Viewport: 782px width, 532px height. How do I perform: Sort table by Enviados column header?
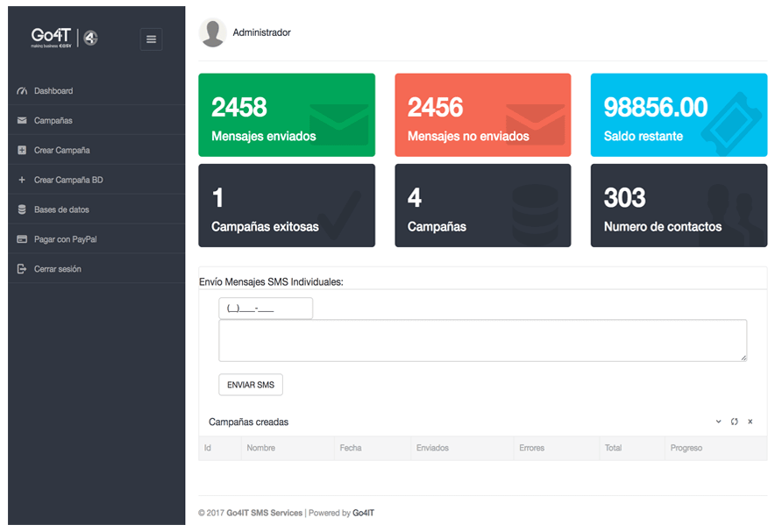pos(432,448)
